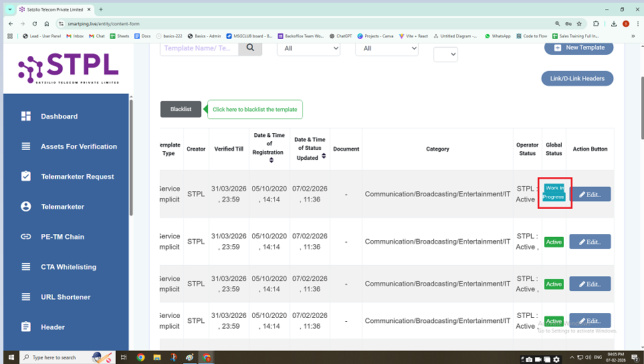
Task: Open Dashboard from the sidebar
Action: pyautogui.click(x=59, y=116)
